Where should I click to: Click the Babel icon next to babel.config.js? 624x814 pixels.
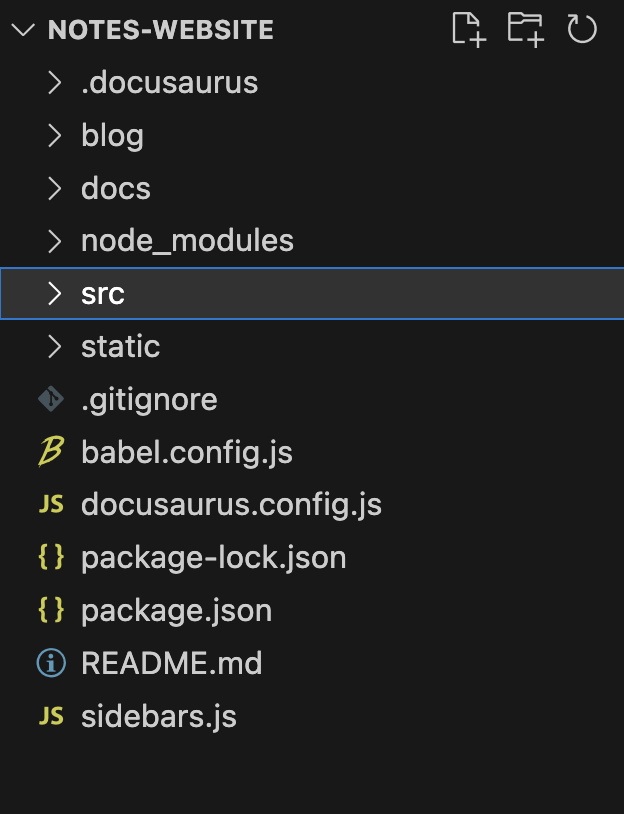pos(51,451)
